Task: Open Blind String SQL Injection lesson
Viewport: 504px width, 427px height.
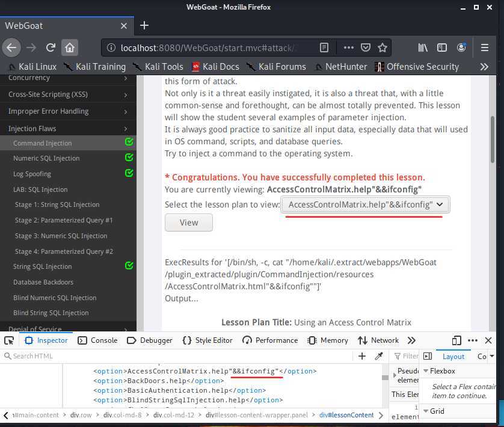Action: [x=51, y=313]
